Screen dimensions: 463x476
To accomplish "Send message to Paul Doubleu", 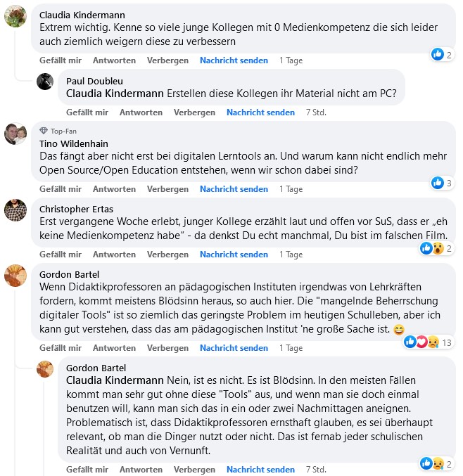I will click(260, 112).
